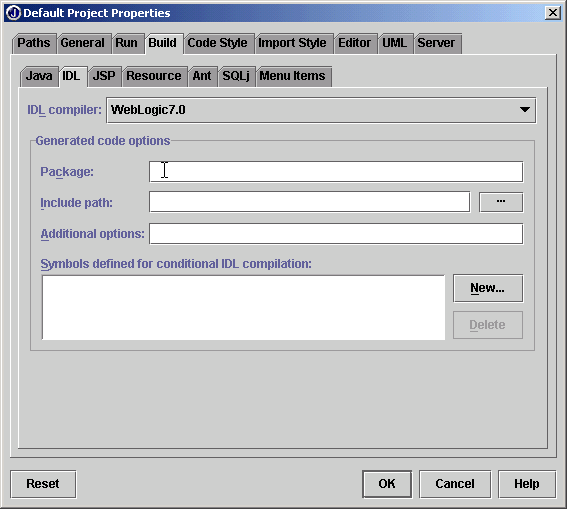Viewport: 567px width, 509px height.
Task: Go to the Code Style tab
Action: pos(218,43)
